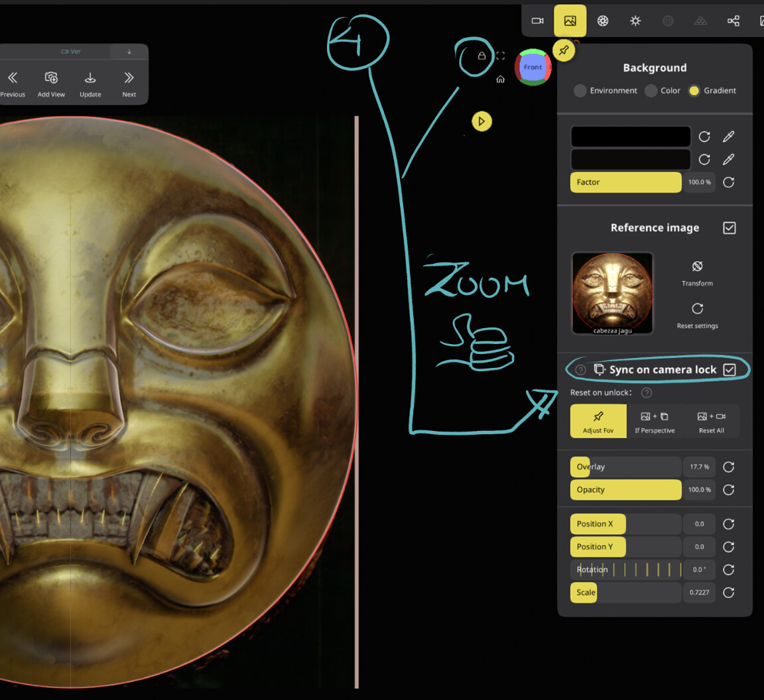The width and height of the screenshot is (764, 700).
Task: Click help icon next to Reset on unlock
Action: click(x=647, y=392)
